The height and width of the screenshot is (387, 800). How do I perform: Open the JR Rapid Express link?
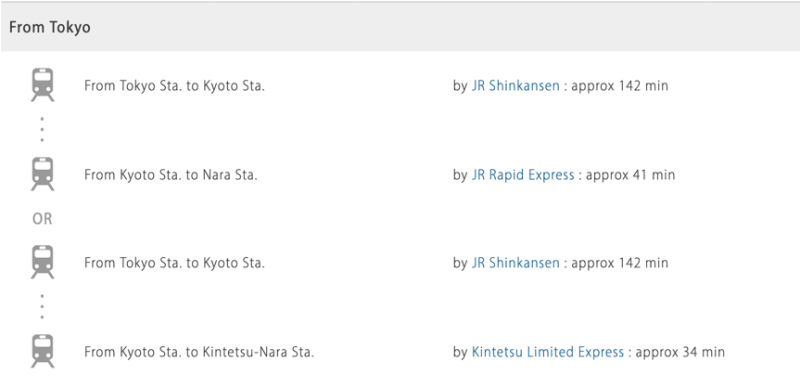523,175
